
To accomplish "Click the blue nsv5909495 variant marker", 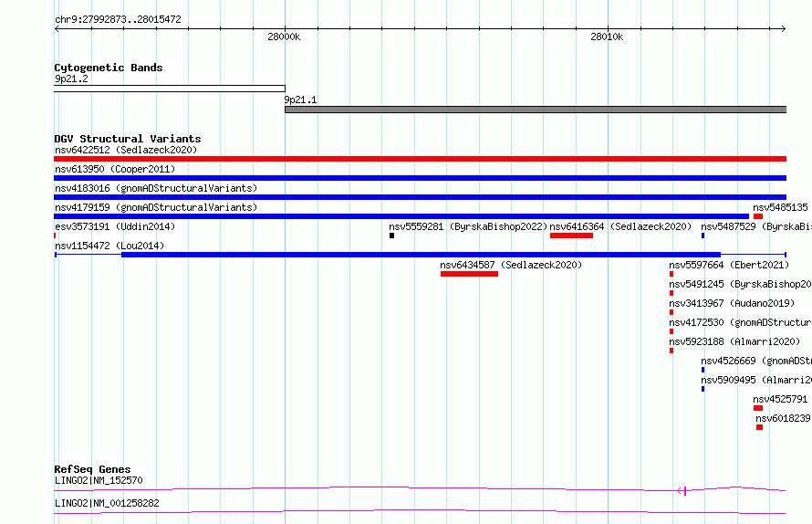I will coord(703,389).
